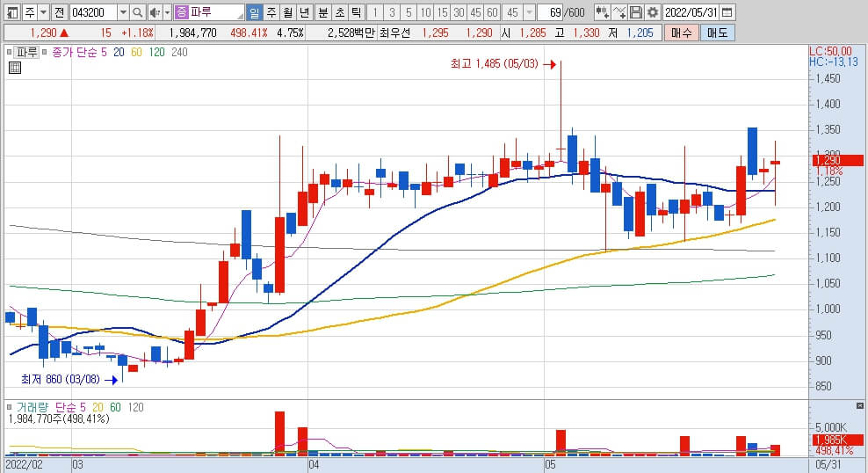Switch to 월 monthly chart period
The image size is (868, 473).
click(x=288, y=12)
